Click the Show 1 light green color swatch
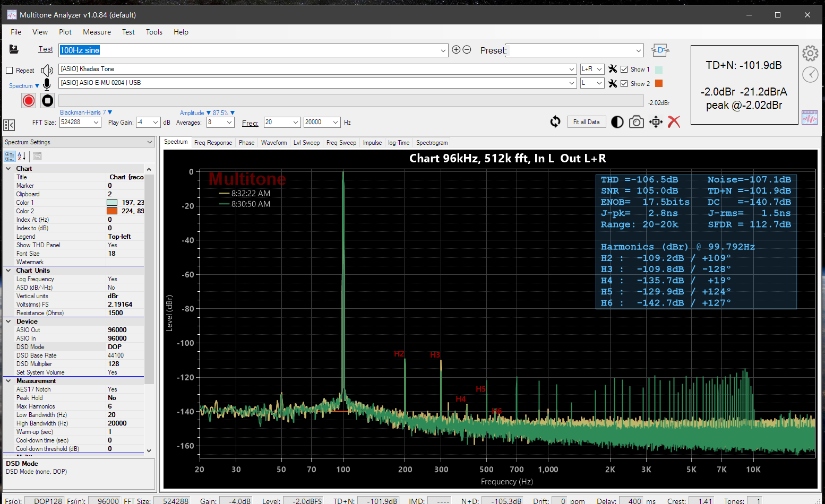The image size is (825, 504). tap(659, 69)
